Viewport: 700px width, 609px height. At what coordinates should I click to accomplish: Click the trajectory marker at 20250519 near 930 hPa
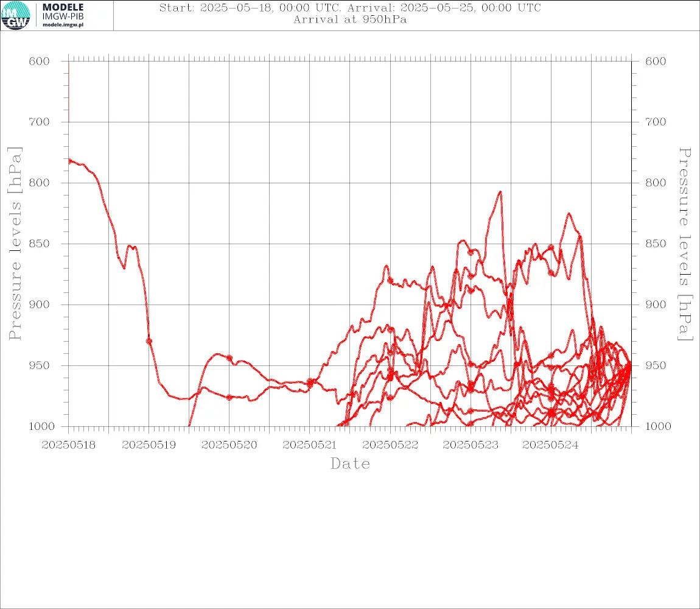(149, 342)
